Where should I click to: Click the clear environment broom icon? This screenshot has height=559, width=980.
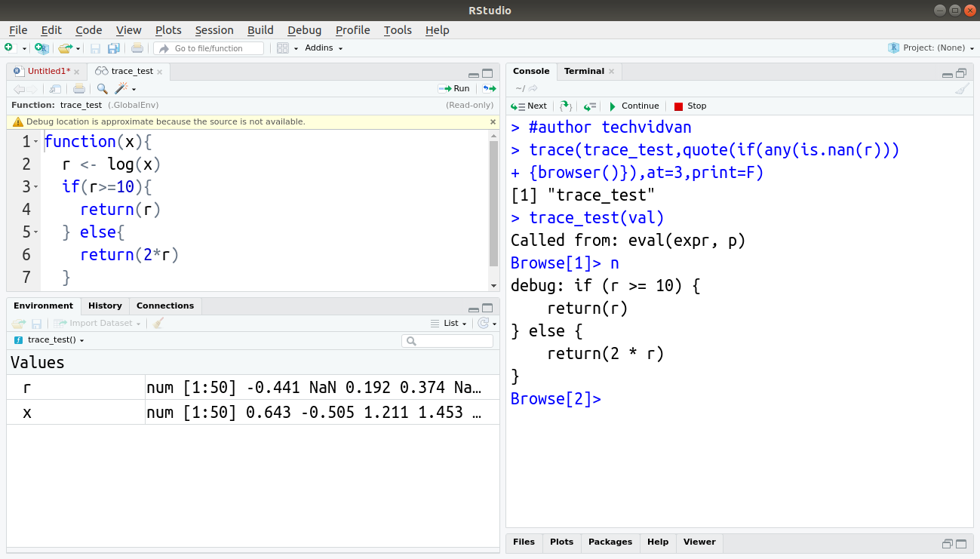click(x=158, y=323)
